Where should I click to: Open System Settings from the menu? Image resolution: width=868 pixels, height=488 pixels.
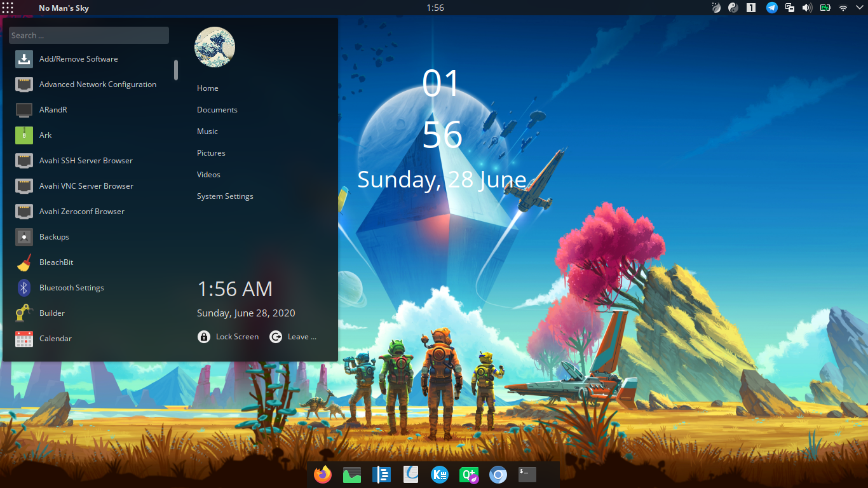point(225,196)
